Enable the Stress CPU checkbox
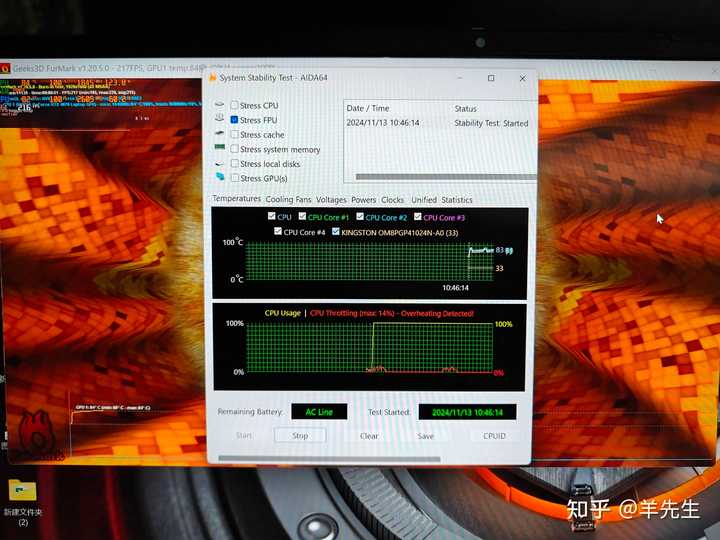Viewport: 720px width, 540px height. tap(235, 105)
